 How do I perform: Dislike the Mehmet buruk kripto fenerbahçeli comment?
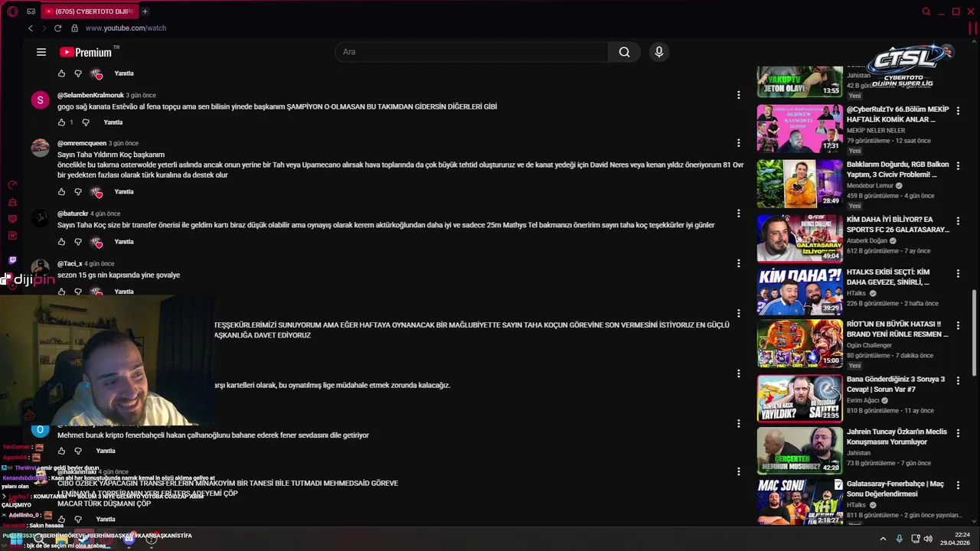click(x=78, y=451)
